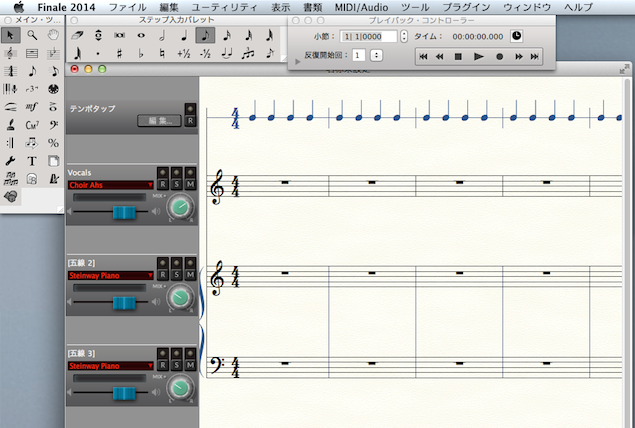This screenshot has height=428, width=635.
Task: Arm record on the 五線 3 track
Action: [x=162, y=365]
